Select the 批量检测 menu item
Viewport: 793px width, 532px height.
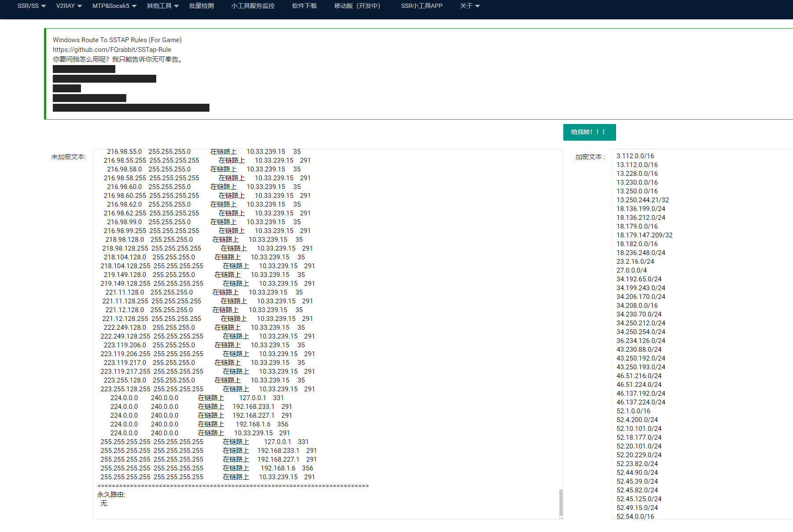coord(201,6)
